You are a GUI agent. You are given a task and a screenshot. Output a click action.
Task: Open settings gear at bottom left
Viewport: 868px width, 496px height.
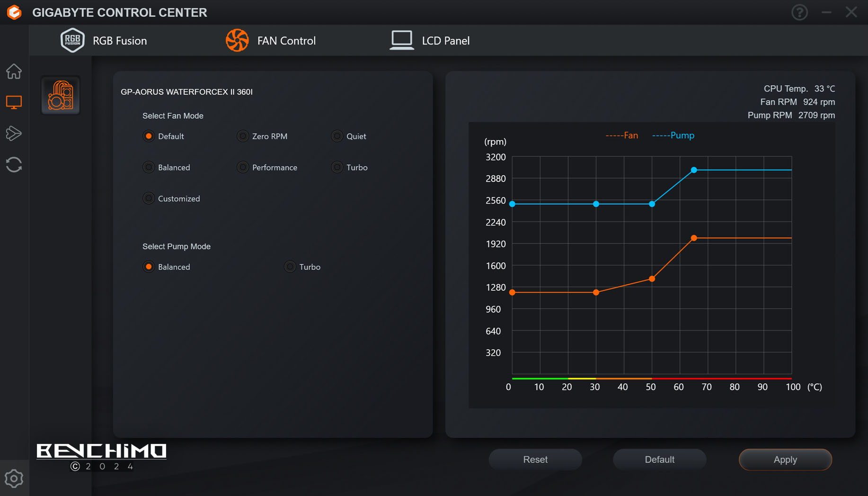tap(14, 478)
